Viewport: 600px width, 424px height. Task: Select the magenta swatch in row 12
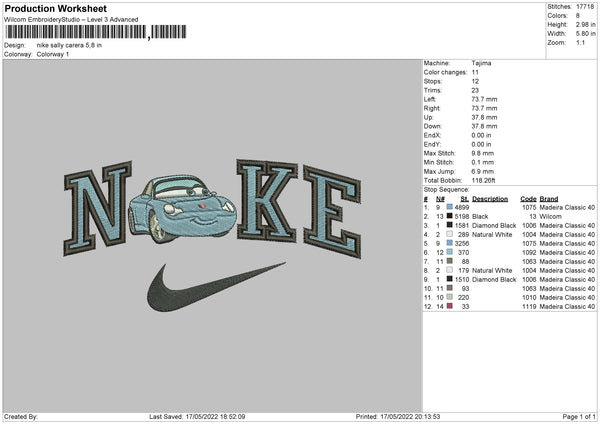tap(450, 306)
